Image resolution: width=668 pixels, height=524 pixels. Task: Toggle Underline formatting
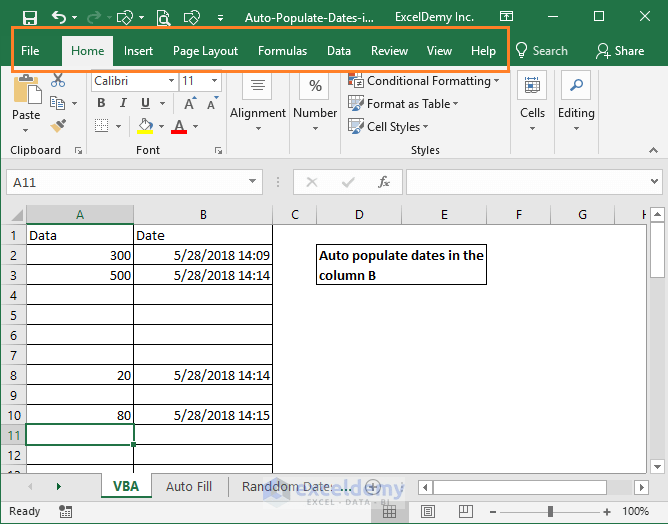pos(145,103)
